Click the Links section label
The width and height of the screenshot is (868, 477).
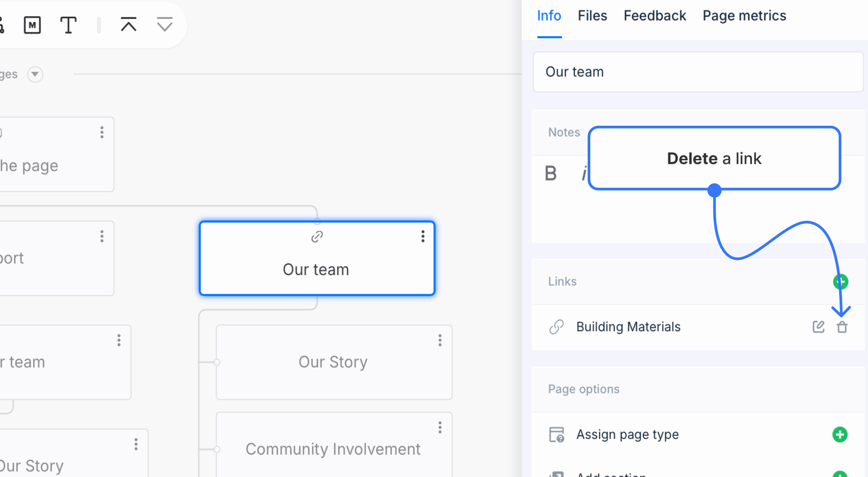click(562, 281)
